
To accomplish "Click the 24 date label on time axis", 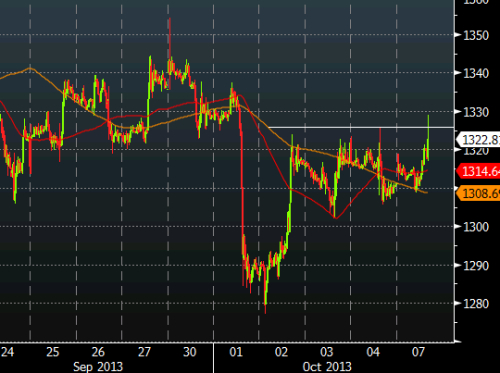I will pyautogui.click(x=8, y=352).
